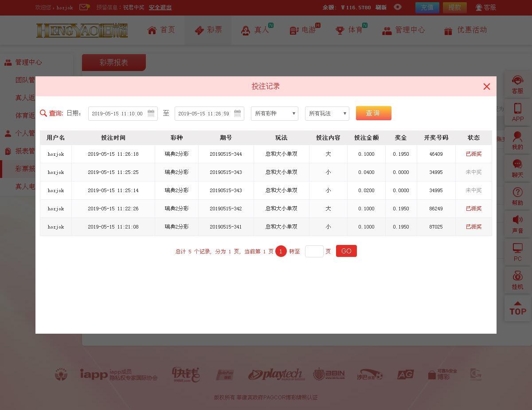Click the mail envelope icon in top bar
The width and height of the screenshot is (532, 410).
point(84,7)
